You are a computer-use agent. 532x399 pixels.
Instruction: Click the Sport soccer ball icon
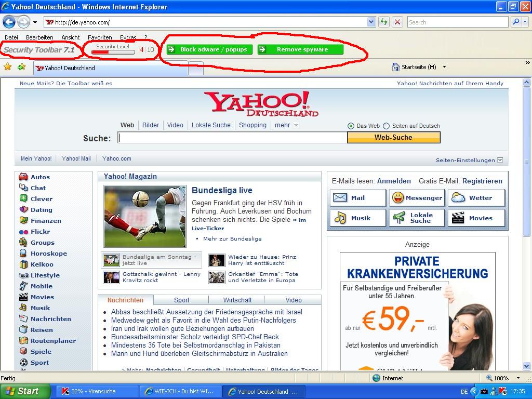[x=23, y=362]
